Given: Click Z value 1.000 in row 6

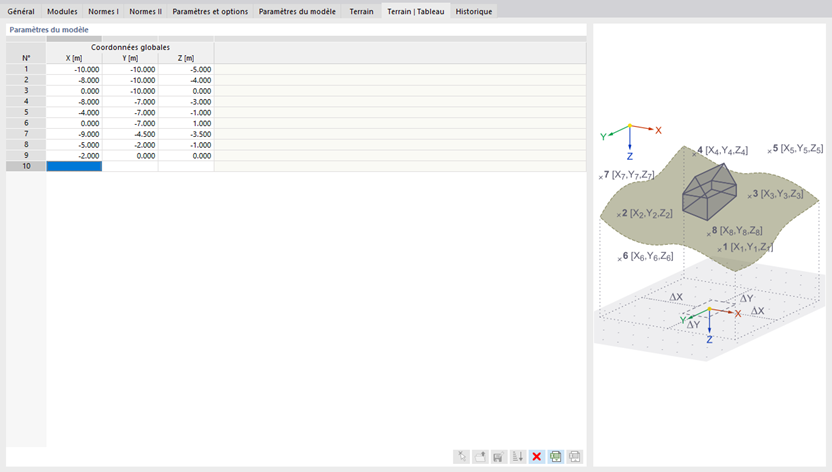Looking at the screenshot, I should (186, 124).
